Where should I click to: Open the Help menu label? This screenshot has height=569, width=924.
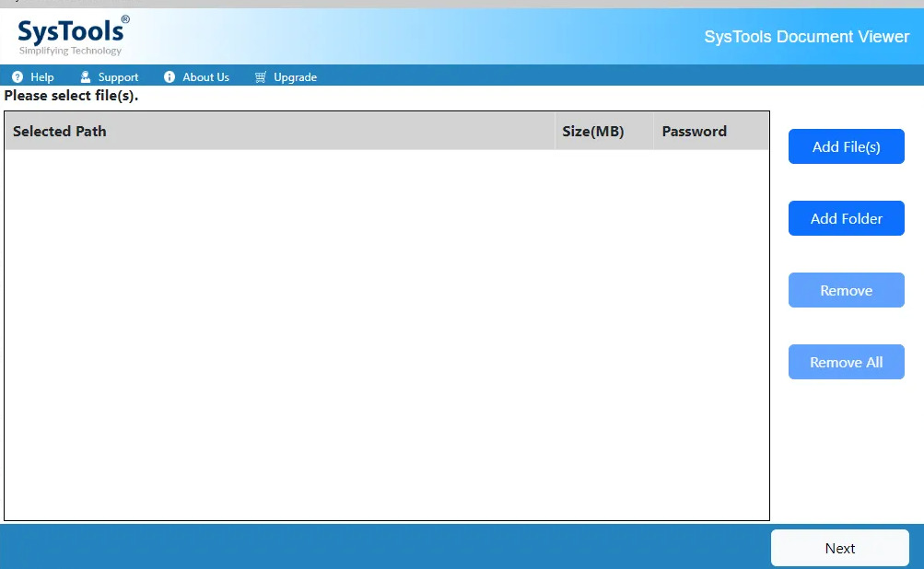41,77
